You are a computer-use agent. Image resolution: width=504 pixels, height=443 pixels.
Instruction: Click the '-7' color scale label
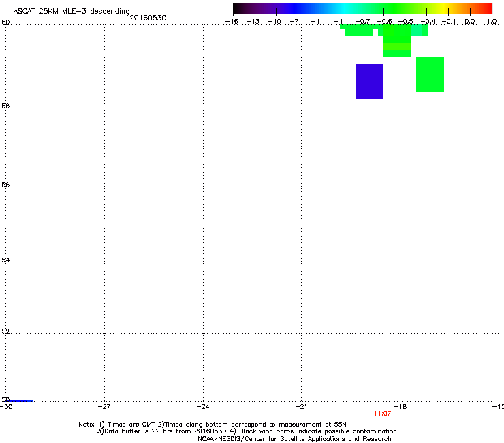295,22
